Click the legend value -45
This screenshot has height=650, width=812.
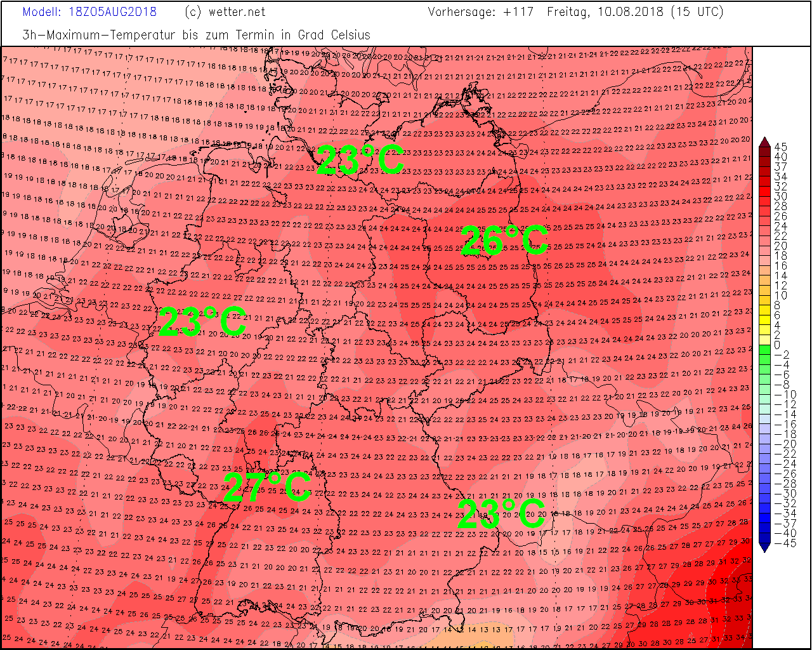pos(785,543)
